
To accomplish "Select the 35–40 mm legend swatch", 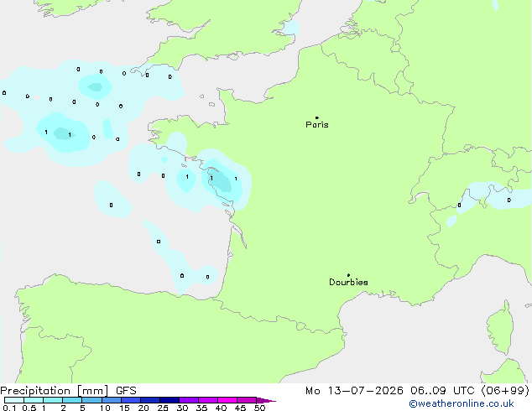I will point(207,400).
